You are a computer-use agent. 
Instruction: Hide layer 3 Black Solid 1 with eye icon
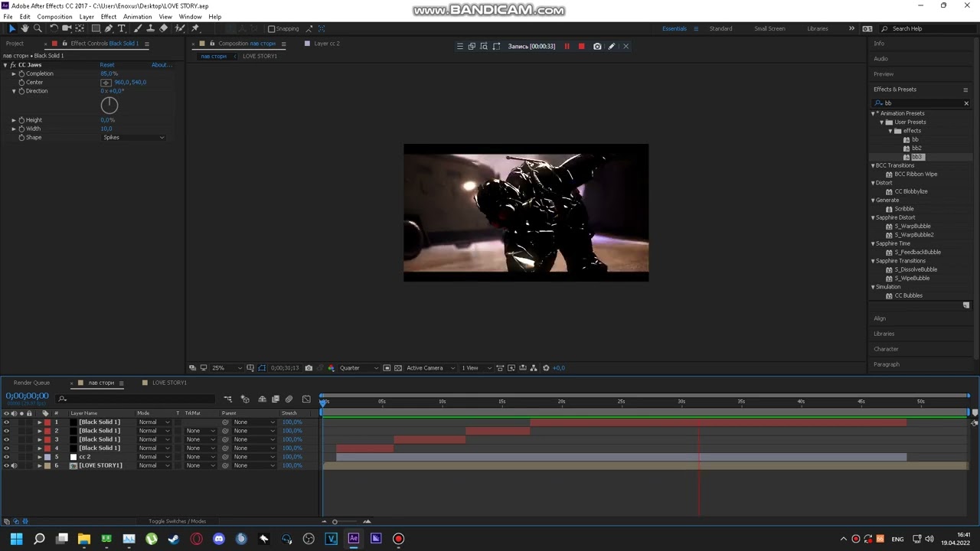click(x=6, y=439)
